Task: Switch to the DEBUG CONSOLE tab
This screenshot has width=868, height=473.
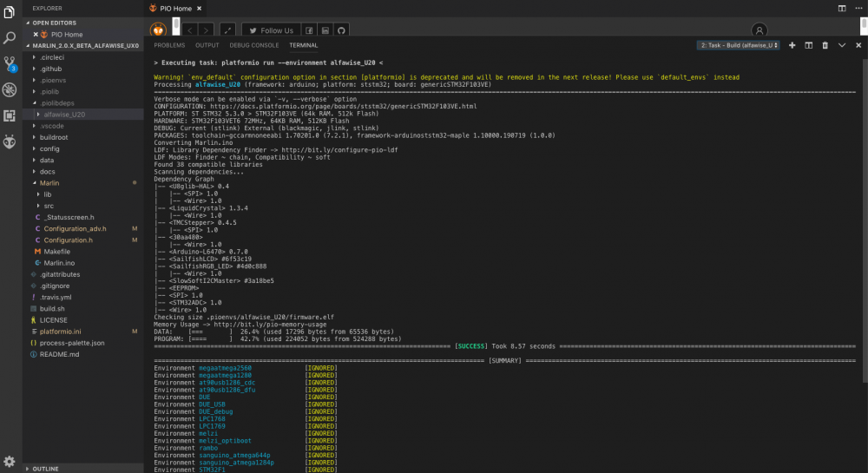Action: pos(254,45)
